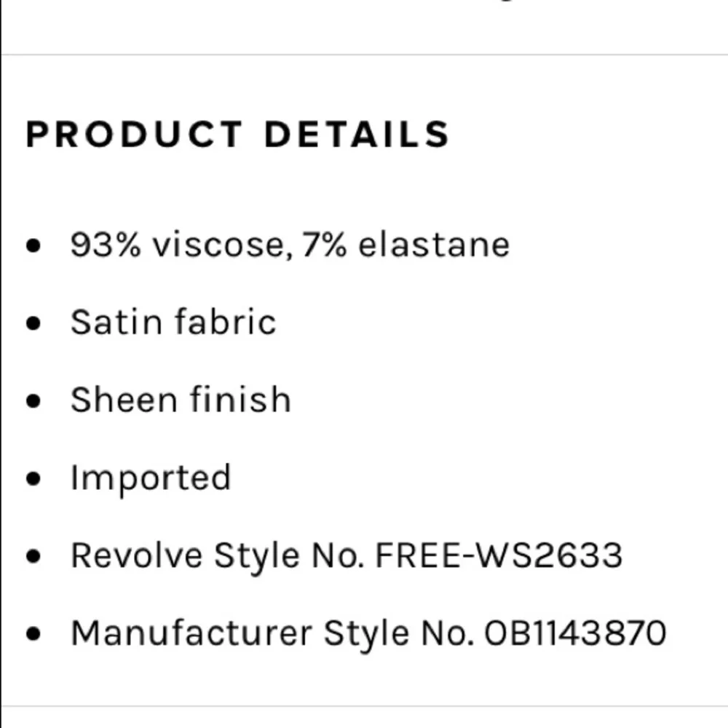Select style code FREE-WS2633
This screenshot has width=728, height=728.
[x=499, y=555]
